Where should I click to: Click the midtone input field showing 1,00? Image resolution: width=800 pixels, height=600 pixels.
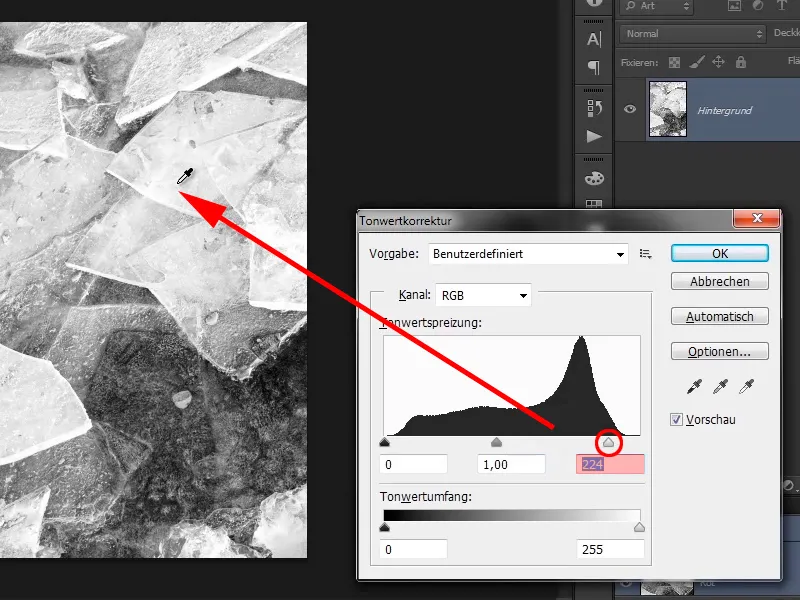point(511,464)
